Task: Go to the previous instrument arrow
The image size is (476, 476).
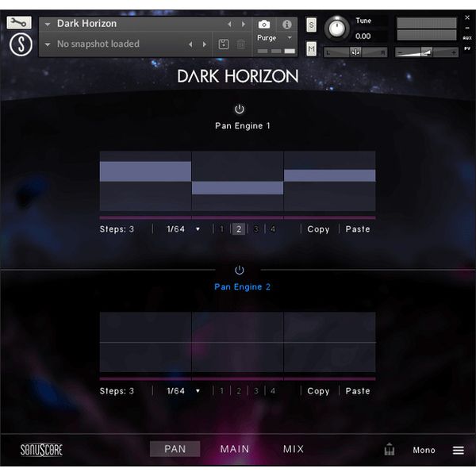Action: tap(230, 24)
